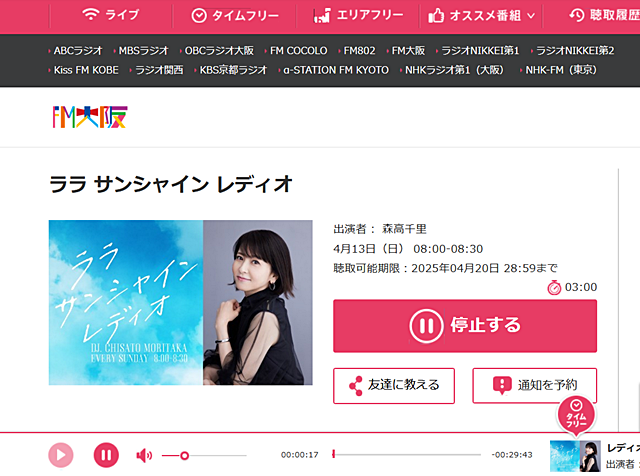Select Kiss FM KOBE station link
640x476 pixels.
pos(86,70)
